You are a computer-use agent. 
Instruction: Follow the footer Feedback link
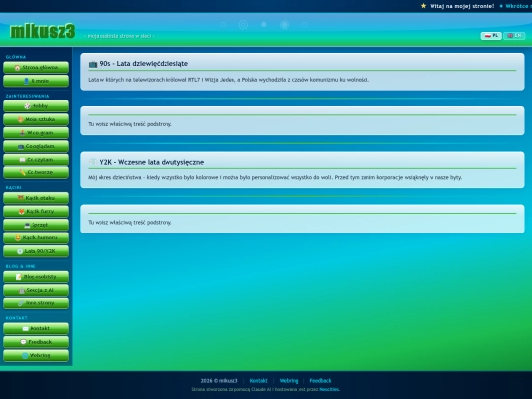pyautogui.click(x=320, y=381)
